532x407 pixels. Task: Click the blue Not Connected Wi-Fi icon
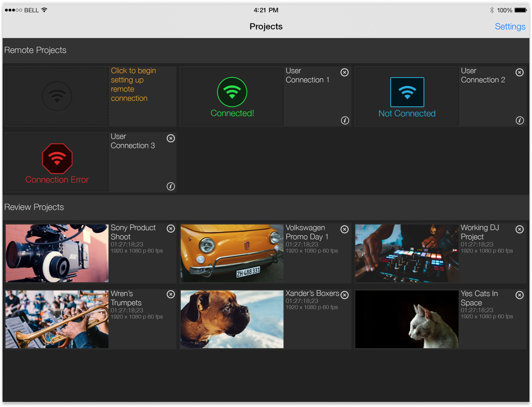pyautogui.click(x=407, y=92)
